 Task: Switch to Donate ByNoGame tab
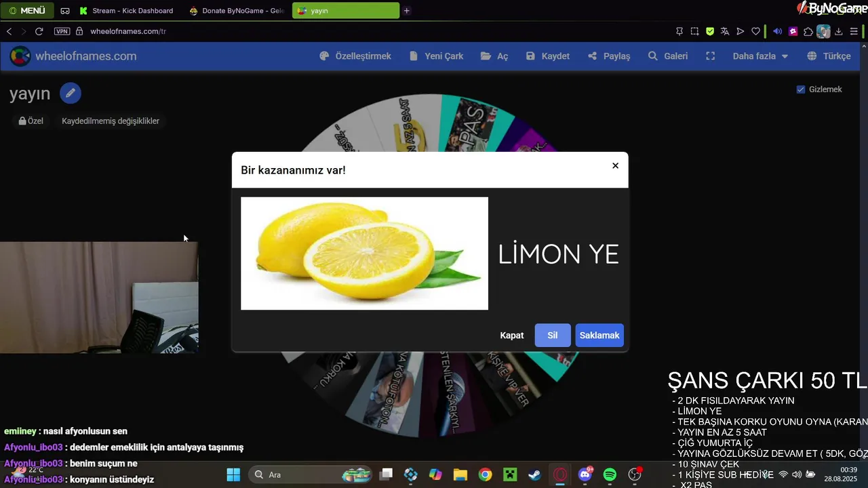tap(237, 11)
